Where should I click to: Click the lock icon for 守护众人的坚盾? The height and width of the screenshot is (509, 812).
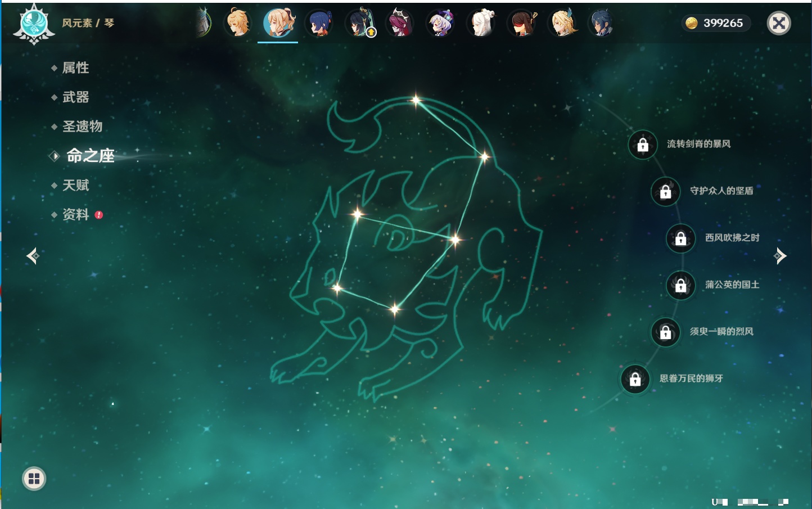(x=665, y=192)
